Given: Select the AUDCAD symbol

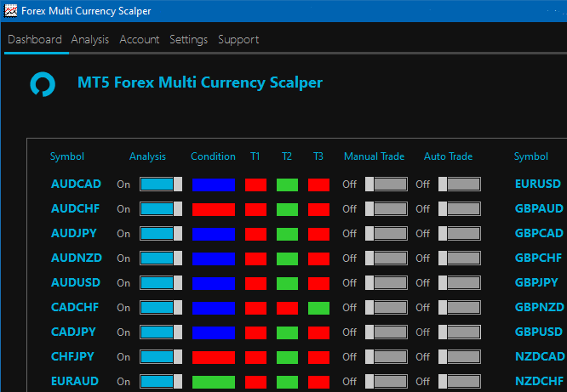Looking at the screenshot, I should point(76,184).
